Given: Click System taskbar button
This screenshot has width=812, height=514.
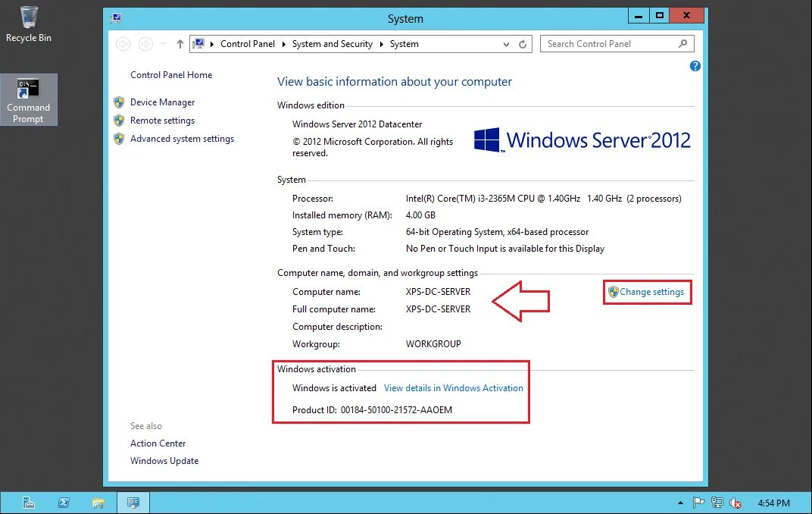Looking at the screenshot, I should click(x=133, y=503).
